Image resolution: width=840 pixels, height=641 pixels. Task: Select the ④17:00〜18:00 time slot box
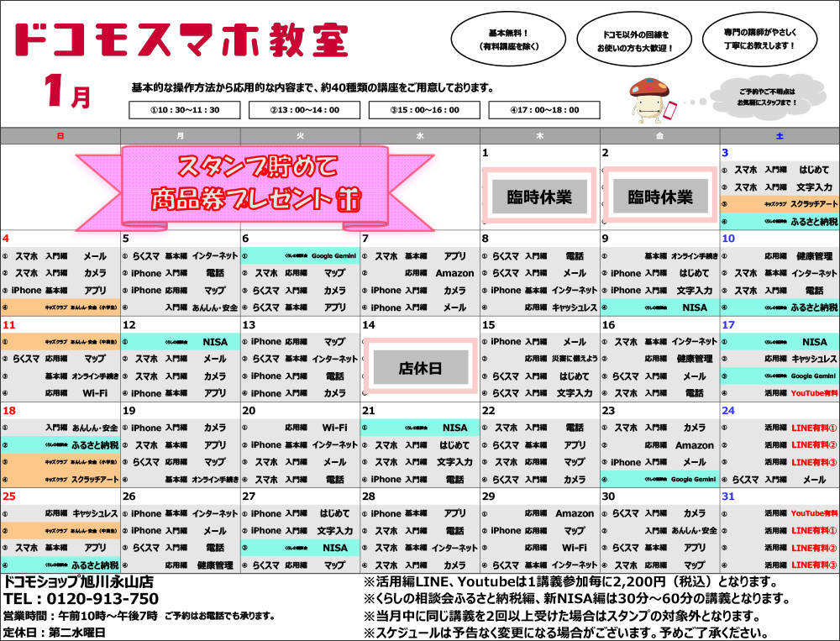(x=544, y=109)
